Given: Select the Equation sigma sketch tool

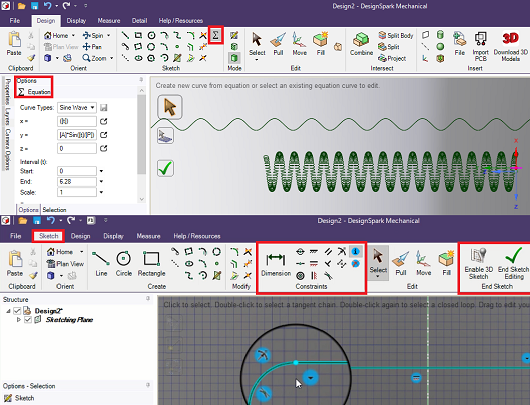Looking at the screenshot, I should [215, 35].
